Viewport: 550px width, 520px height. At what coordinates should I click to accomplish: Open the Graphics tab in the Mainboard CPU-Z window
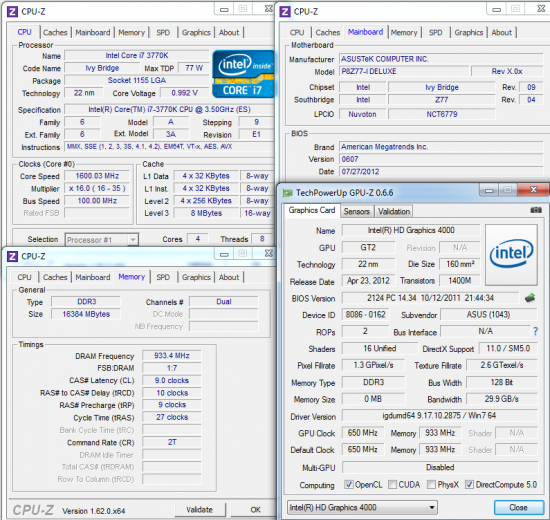[469, 33]
